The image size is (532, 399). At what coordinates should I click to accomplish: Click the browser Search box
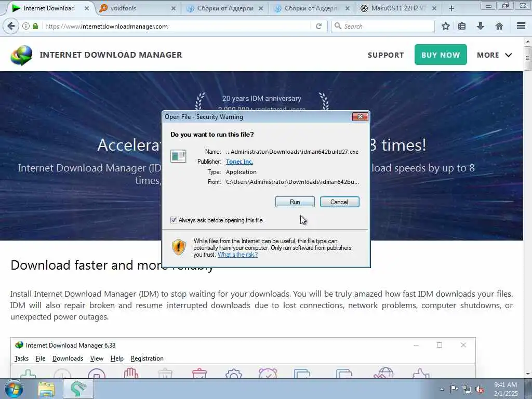383,26
